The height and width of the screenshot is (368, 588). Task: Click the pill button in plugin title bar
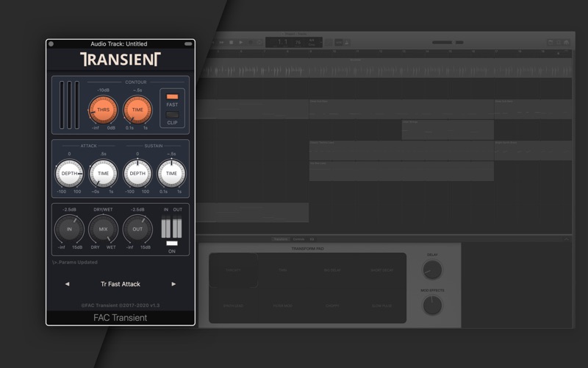click(x=188, y=44)
